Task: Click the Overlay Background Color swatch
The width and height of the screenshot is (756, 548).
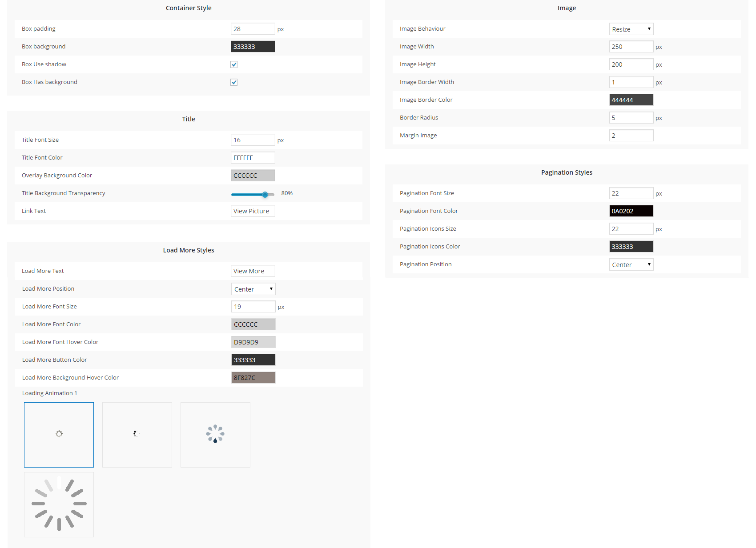Action: click(x=253, y=176)
